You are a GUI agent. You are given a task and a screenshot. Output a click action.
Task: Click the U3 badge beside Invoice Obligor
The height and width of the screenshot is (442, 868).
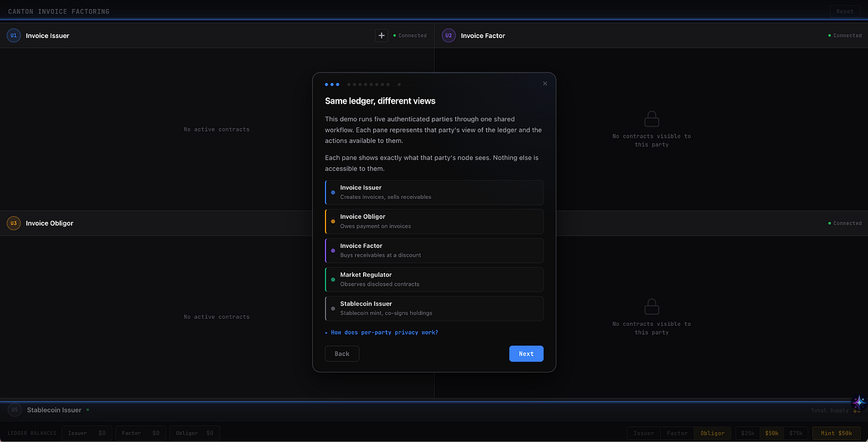[x=14, y=223]
